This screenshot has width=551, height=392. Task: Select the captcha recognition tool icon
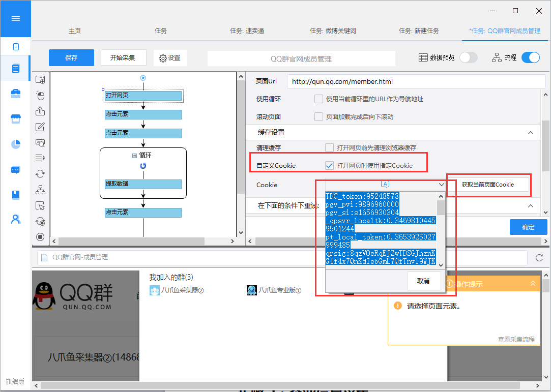40,142
